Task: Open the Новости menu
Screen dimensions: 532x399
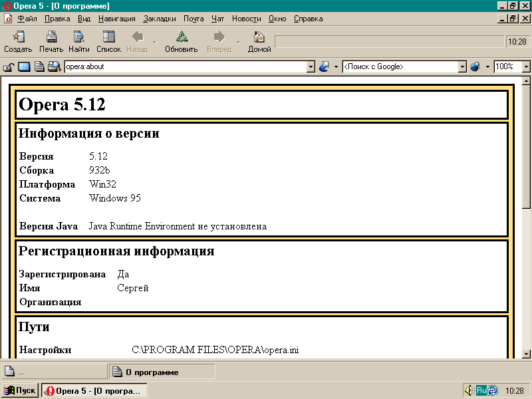Action: coord(247,19)
